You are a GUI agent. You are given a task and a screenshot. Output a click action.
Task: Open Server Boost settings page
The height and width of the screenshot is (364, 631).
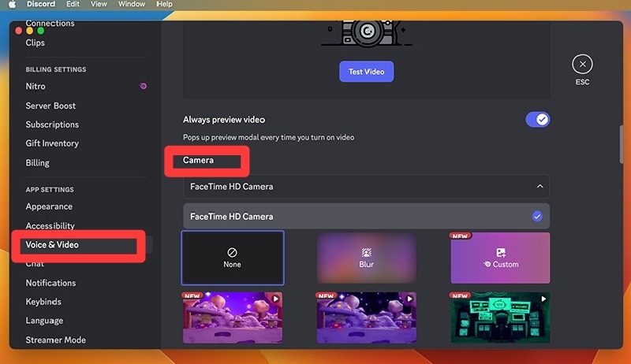50,106
